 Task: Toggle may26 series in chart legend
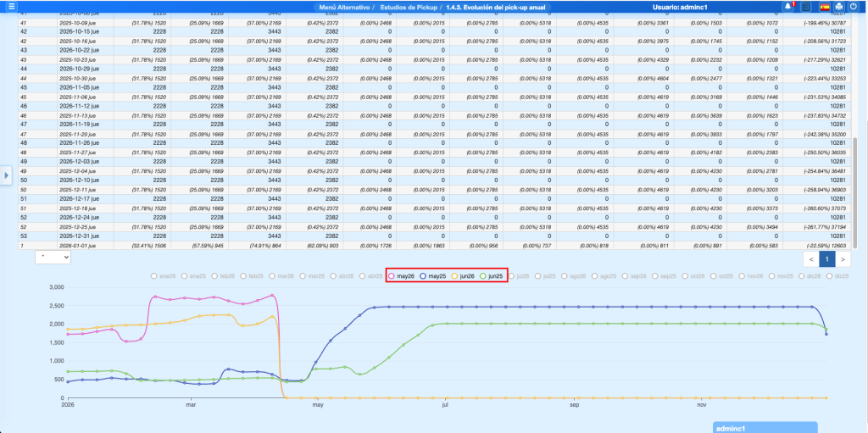[401, 276]
